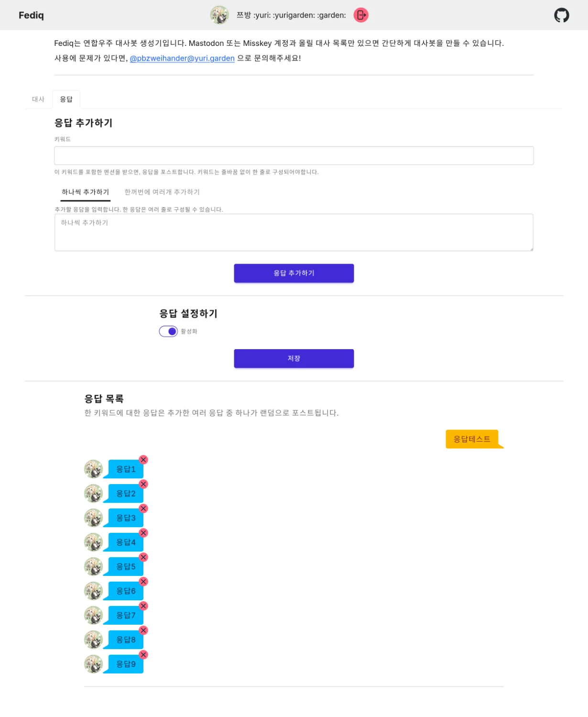Viewport: 588px width, 717px height.
Task: Toggle the 활성화 switch
Action: coord(168,331)
